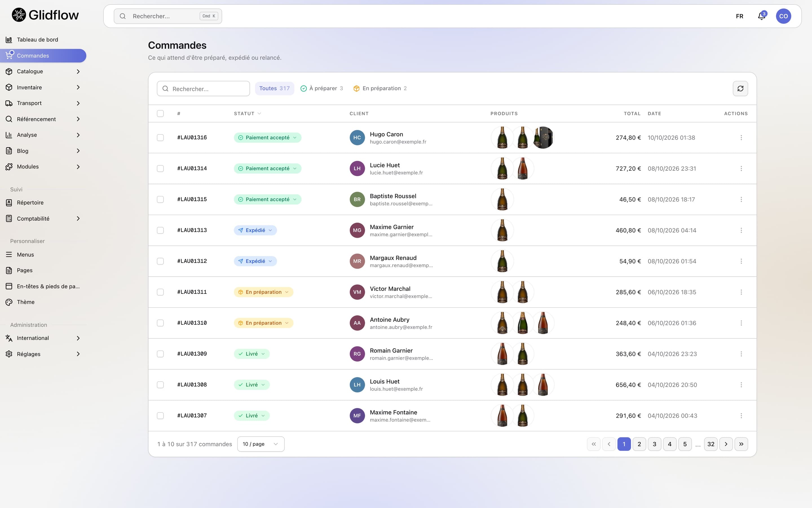Image resolution: width=812 pixels, height=508 pixels.
Task: Click Antoine Aubry's first product thumbnail
Action: [502, 323]
